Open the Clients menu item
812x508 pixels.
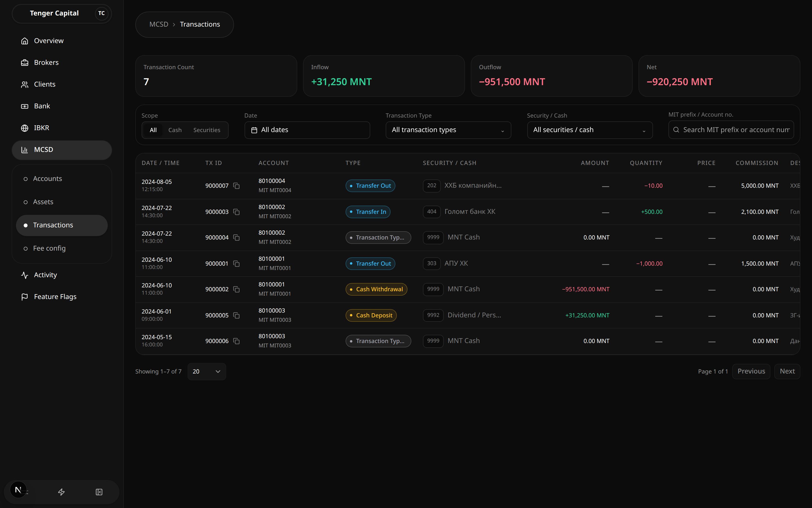pyautogui.click(x=62, y=84)
